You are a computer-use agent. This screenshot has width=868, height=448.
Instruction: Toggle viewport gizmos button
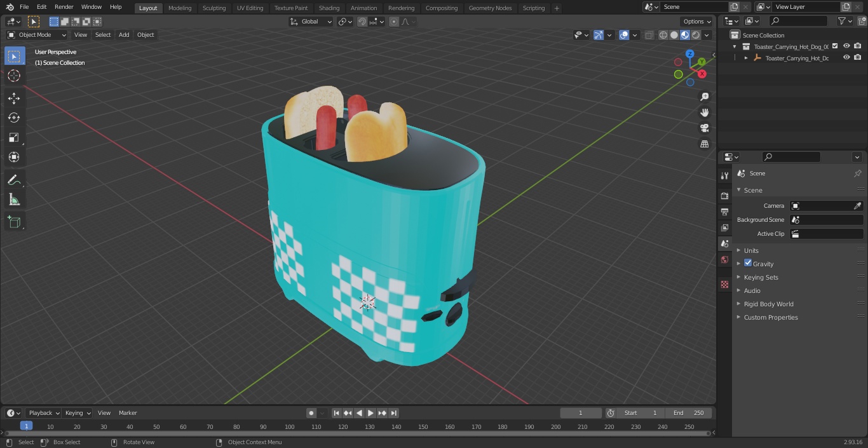tap(599, 35)
